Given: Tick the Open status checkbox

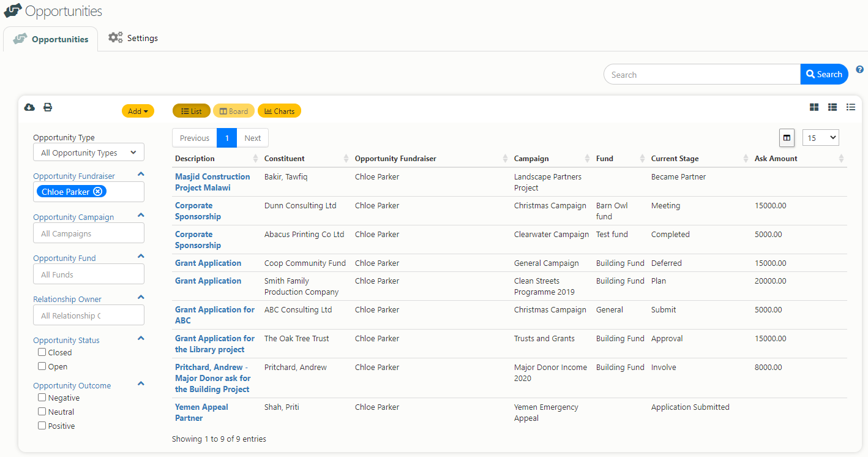Looking at the screenshot, I should click(42, 366).
